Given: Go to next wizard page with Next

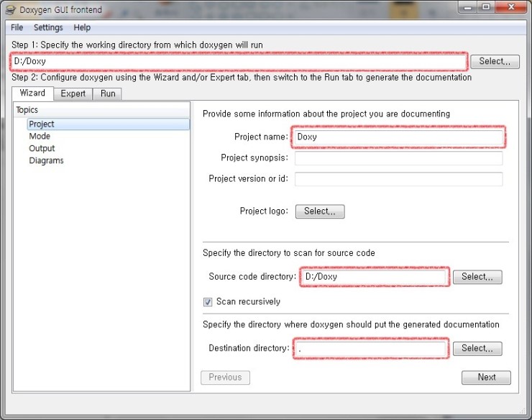Looking at the screenshot, I should coord(486,378).
